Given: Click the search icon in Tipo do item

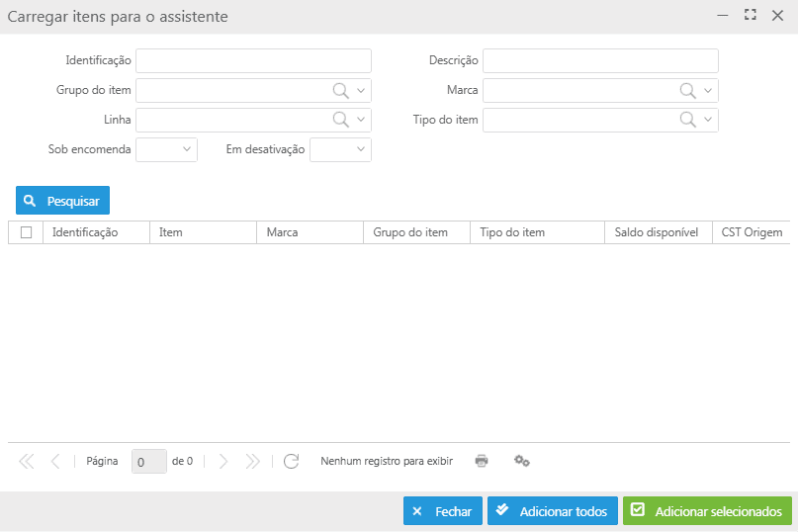Looking at the screenshot, I should pyautogui.click(x=687, y=120).
